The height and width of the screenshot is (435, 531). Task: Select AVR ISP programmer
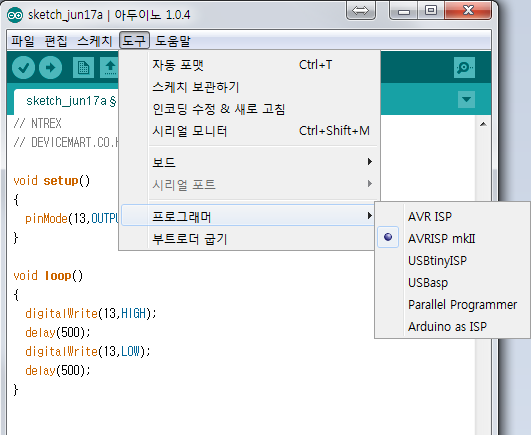tap(453, 216)
